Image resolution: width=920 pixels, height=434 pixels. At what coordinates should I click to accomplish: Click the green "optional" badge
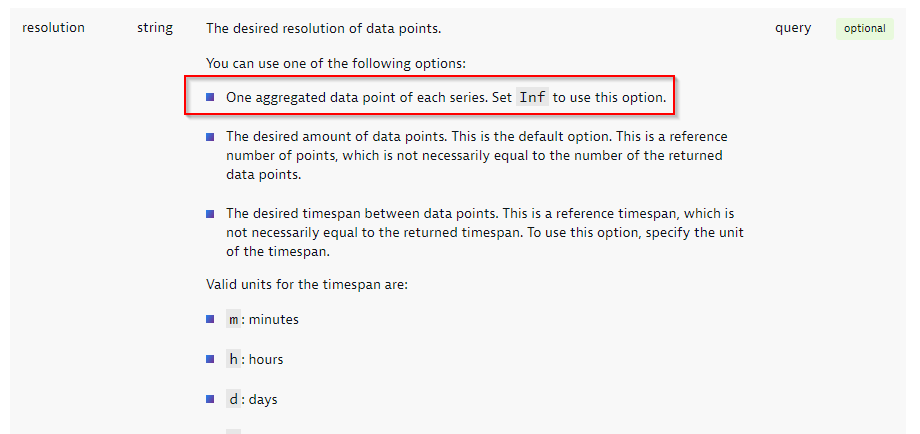[864, 28]
